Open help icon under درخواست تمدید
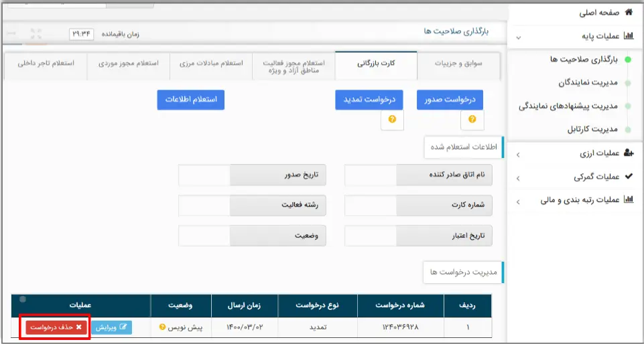 click(392, 119)
